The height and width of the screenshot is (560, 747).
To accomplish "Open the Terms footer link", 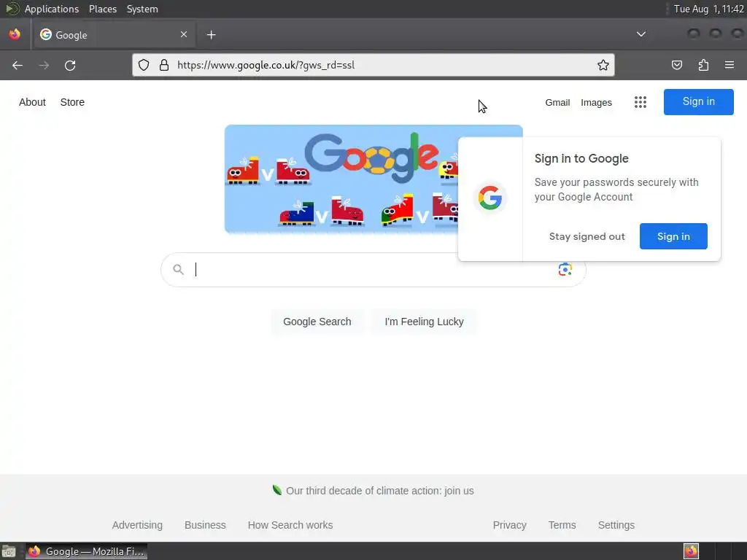I will [562, 525].
